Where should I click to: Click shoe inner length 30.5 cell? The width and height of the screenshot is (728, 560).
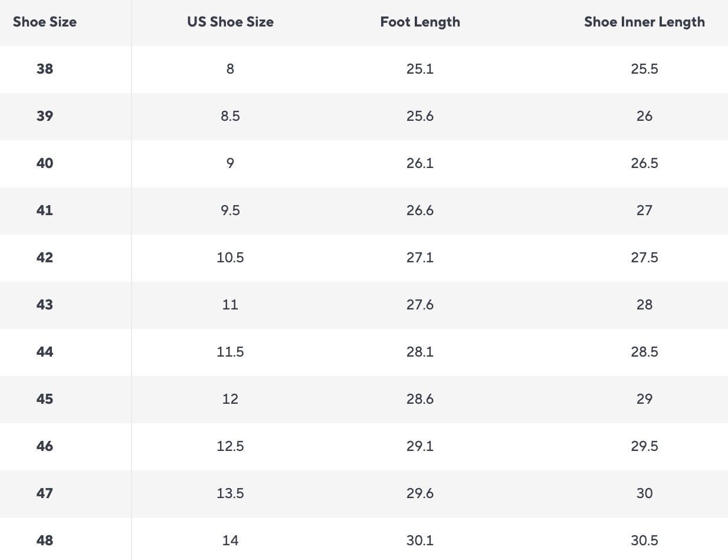tap(644, 541)
